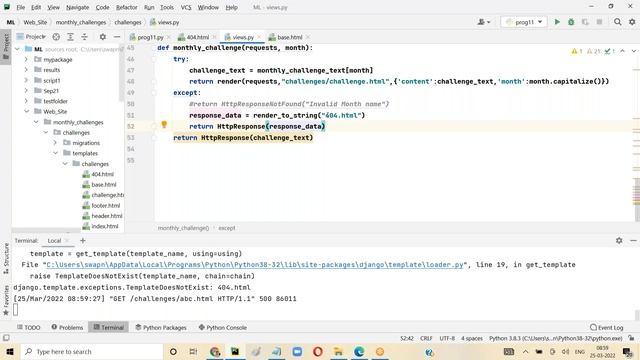Open Cortana circle icon on taskbar

coord(173,351)
